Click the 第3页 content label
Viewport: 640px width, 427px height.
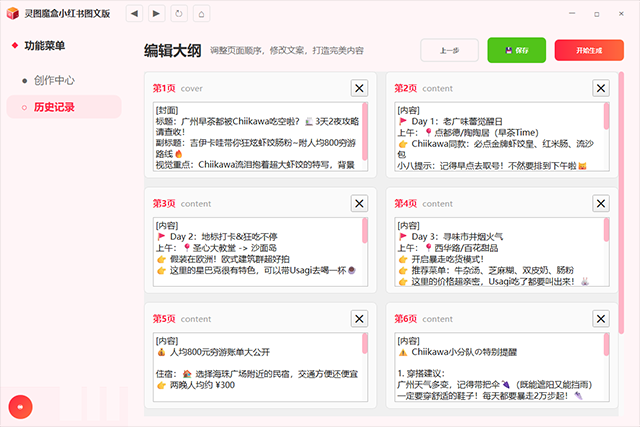196,204
